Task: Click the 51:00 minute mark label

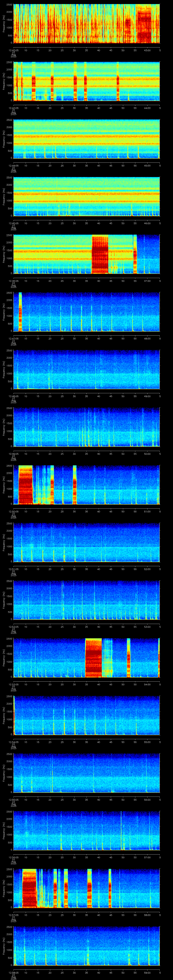Action: click(x=147, y=512)
